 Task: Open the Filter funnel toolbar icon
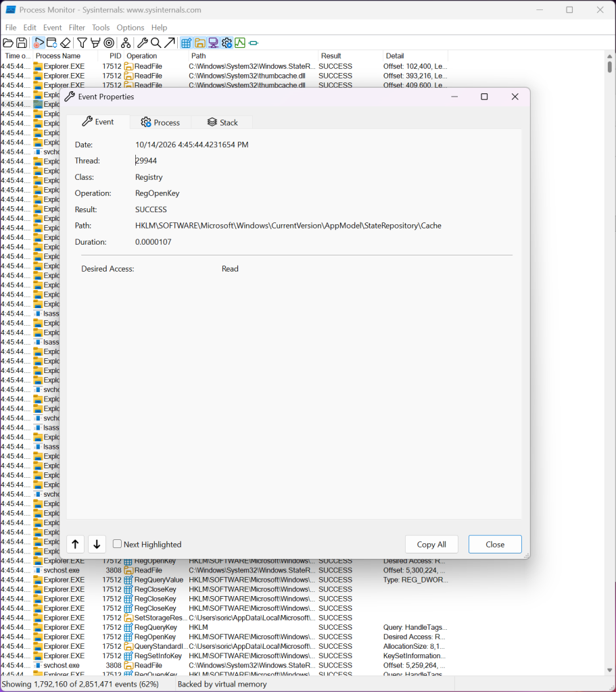[82, 43]
